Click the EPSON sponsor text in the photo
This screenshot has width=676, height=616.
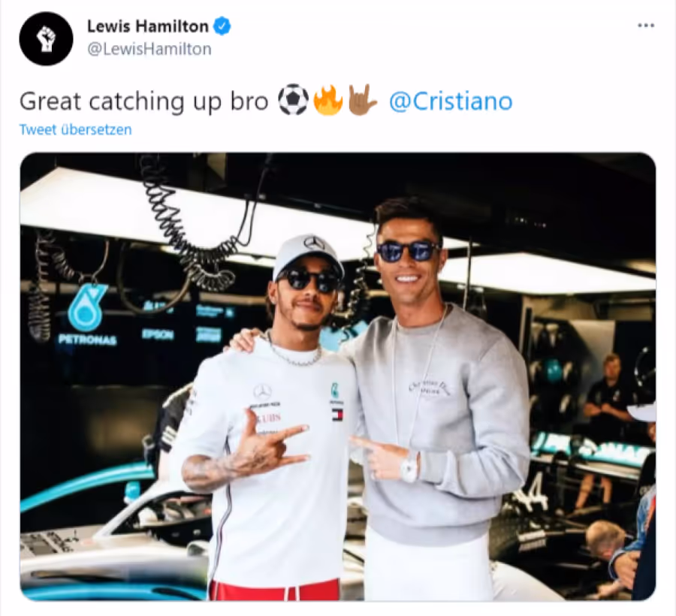(158, 334)
